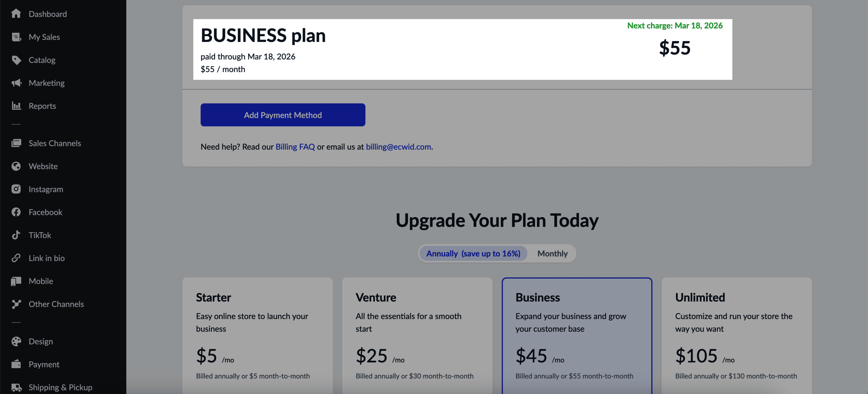
Task: Choose the Venture plan card
Action: [417, 336]
